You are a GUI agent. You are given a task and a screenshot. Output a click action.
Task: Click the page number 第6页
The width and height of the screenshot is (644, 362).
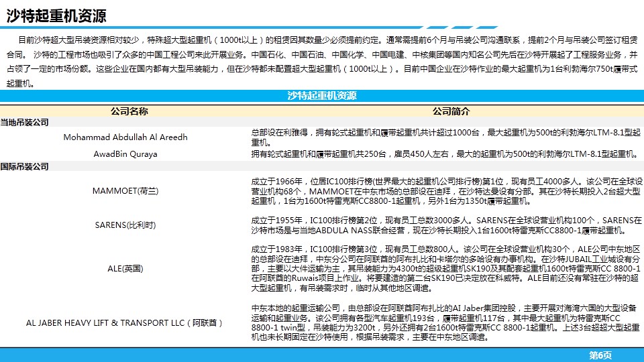pos(600,355)
